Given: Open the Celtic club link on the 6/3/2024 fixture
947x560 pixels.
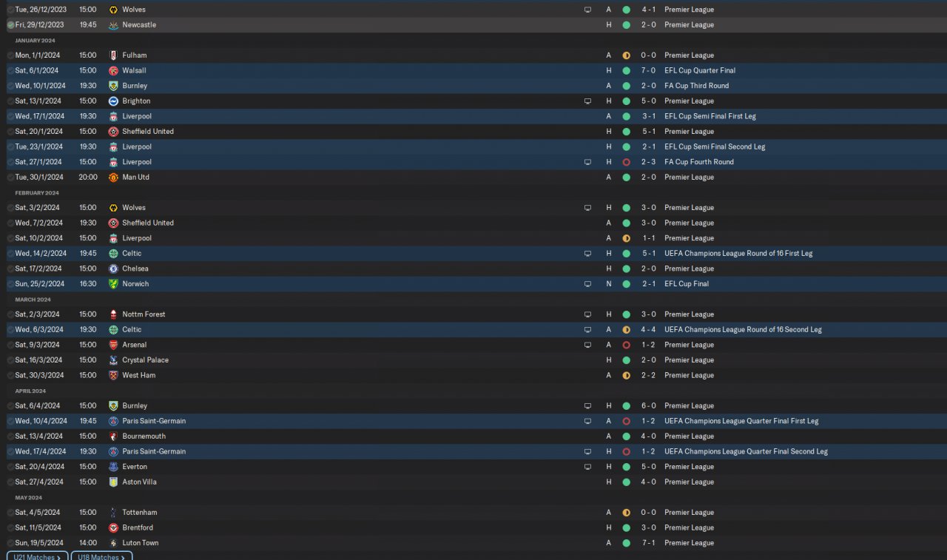Looking at the screenshot, I should click(x=132, y=330).
